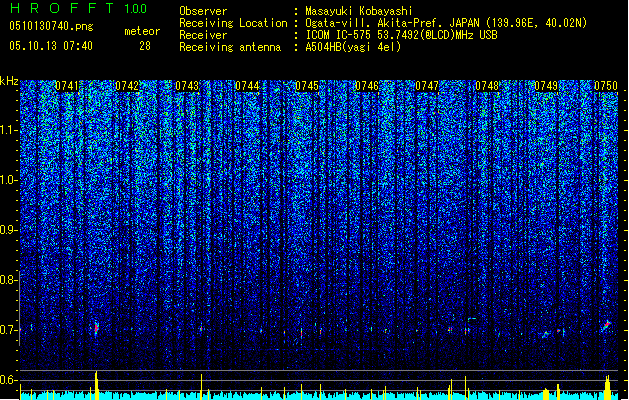Viewport: 629px width, 400px height.
Task: Click the 0.6 frequency axis label
Action: (x=8, y=380)
